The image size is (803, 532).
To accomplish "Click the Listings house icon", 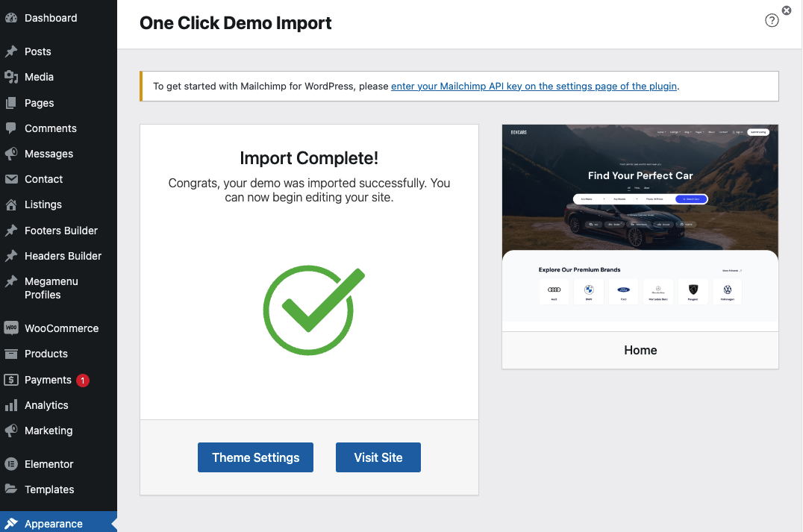I will (11, 204).
